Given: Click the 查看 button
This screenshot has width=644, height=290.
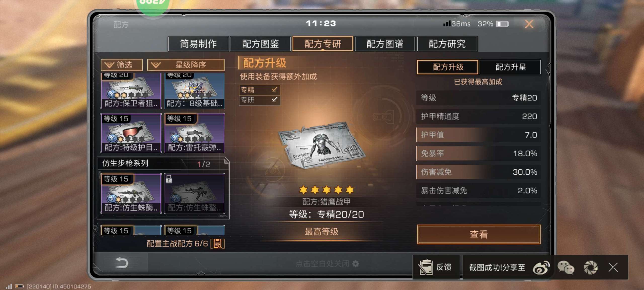Looking at the screenshot, I should tap(478, 234).
